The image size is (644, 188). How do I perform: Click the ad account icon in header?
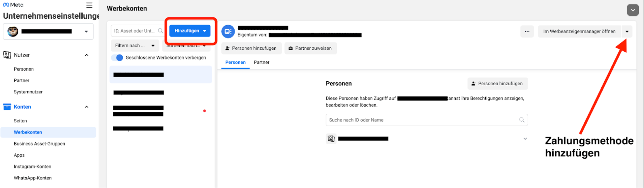click(228, 31)
